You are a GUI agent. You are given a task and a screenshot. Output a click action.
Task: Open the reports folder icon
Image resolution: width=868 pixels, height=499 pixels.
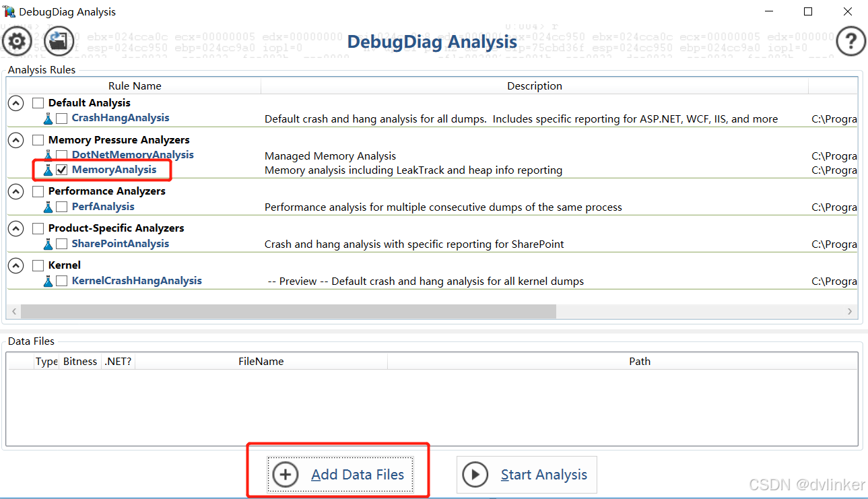pos(59,42)
